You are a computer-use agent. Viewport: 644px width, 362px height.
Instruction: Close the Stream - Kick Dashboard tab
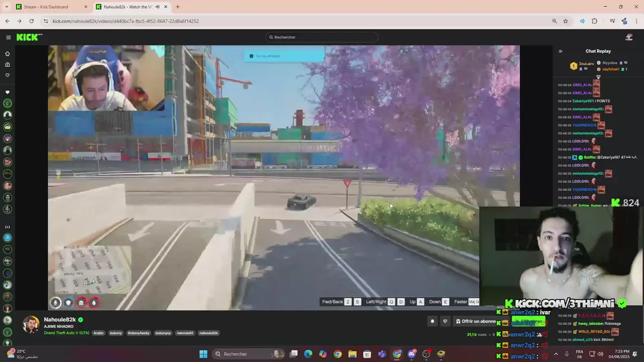pyautogui.click(x=86, y=7)
